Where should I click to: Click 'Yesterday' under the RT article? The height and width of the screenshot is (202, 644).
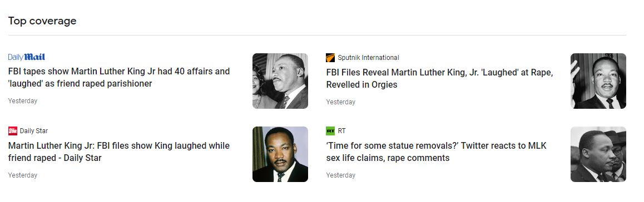pyautogui.click(x=340, y=175)
